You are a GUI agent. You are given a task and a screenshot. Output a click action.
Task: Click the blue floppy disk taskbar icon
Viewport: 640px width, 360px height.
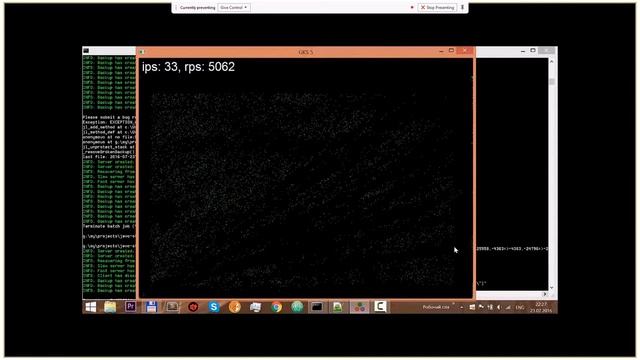tap(151, 307)
